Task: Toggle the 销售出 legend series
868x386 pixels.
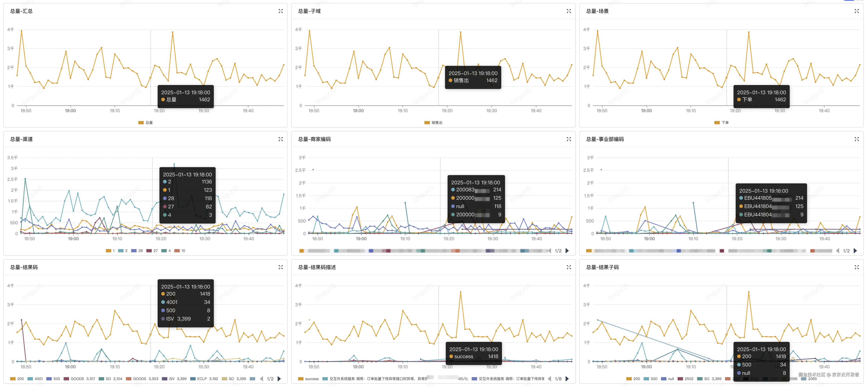Action: tap(437, 123)
